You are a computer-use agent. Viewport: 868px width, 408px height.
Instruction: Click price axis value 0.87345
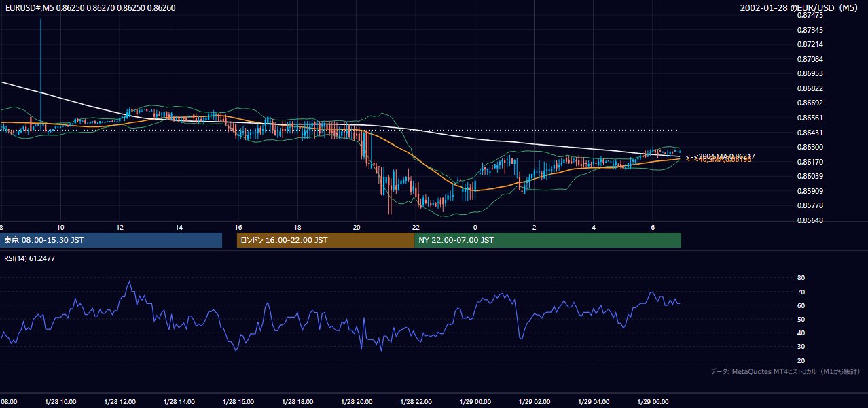[x=810, y=30]
